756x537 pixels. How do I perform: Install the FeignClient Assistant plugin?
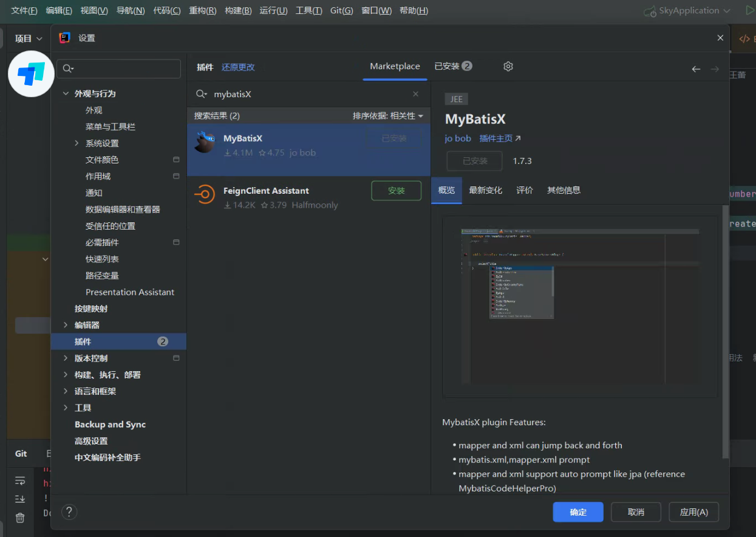[396, 190]
